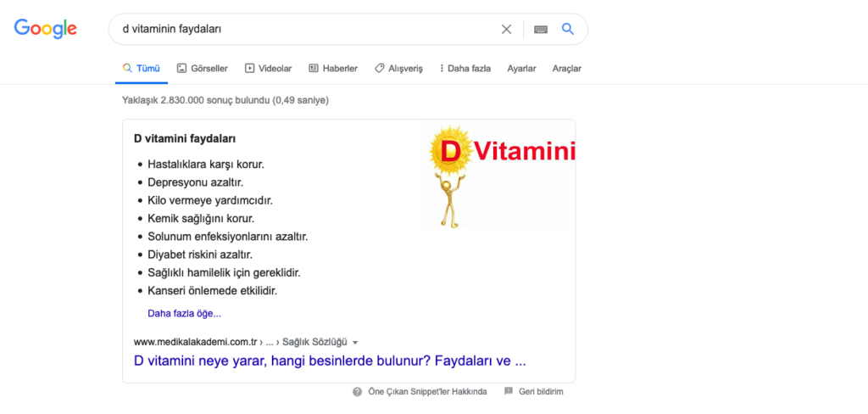Select the Tümü tab
868x414 pixels.
pyautogui.click(x=142, y=68)
